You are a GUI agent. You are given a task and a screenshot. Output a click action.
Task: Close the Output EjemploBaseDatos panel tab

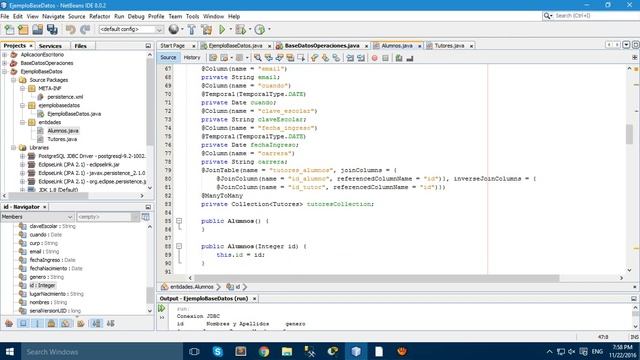(254, 299)
